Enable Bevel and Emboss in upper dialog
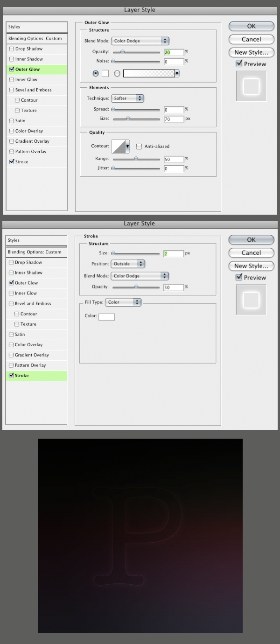280x644 pixels. coord(12,90)
